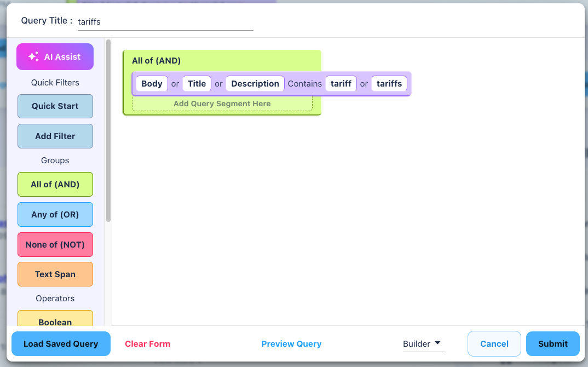Image resolution: width=588 pixels, height=367 pixels.
Task: Pick the Text Span group block
Action: [x=55, y=274]
